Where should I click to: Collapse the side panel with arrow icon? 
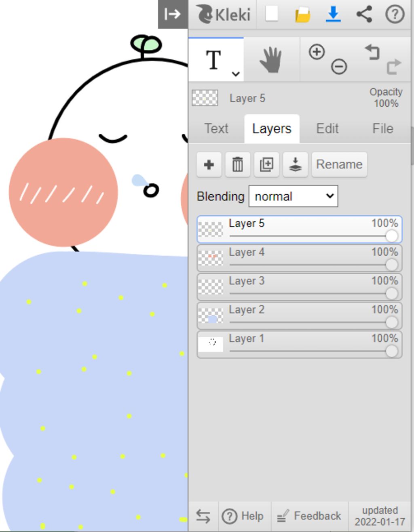coord(173,14)
